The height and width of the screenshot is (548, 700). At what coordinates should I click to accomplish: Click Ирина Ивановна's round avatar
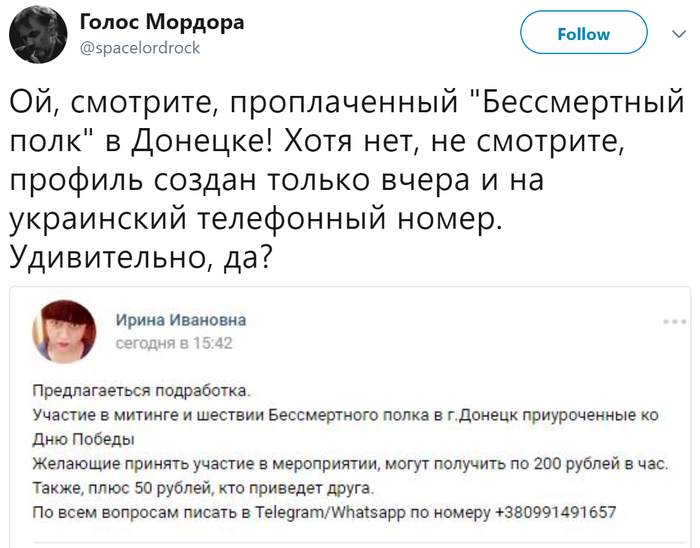tap(65, 331)
